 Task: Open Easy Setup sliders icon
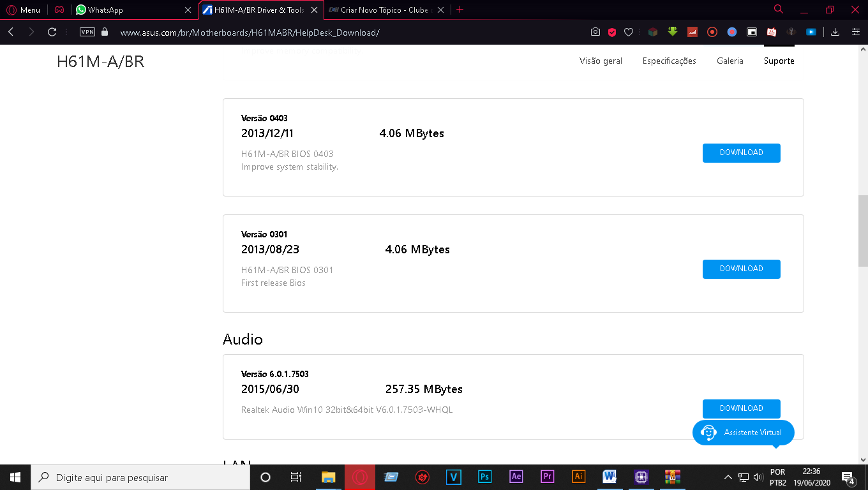(856, 32)
